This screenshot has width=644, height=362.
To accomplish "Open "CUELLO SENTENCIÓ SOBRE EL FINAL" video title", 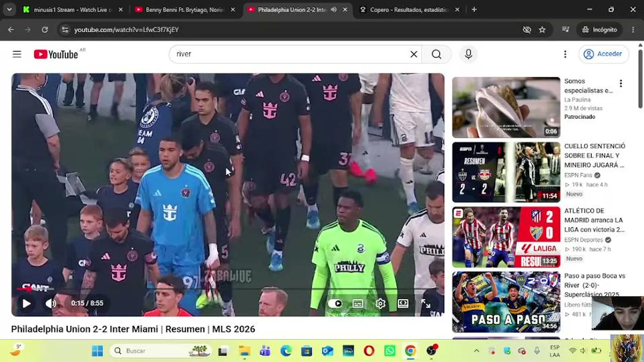I will click(595, 155).
